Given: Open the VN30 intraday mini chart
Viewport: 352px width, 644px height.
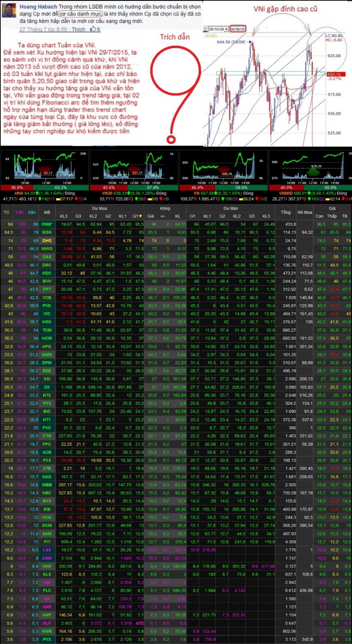Looking at the screenshot, I should click(x=134, y=168).
